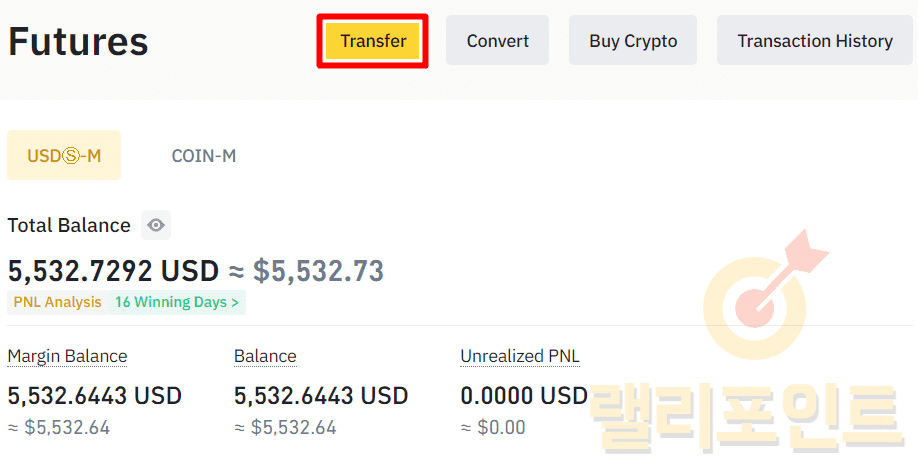Click the underlined Unrealized PNL label

point(520,356)
